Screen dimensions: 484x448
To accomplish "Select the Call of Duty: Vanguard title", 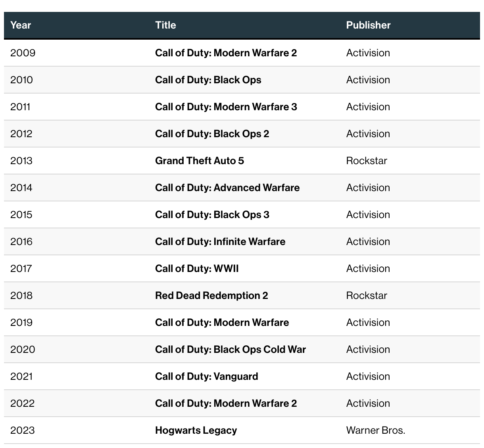I will point(206,376).
